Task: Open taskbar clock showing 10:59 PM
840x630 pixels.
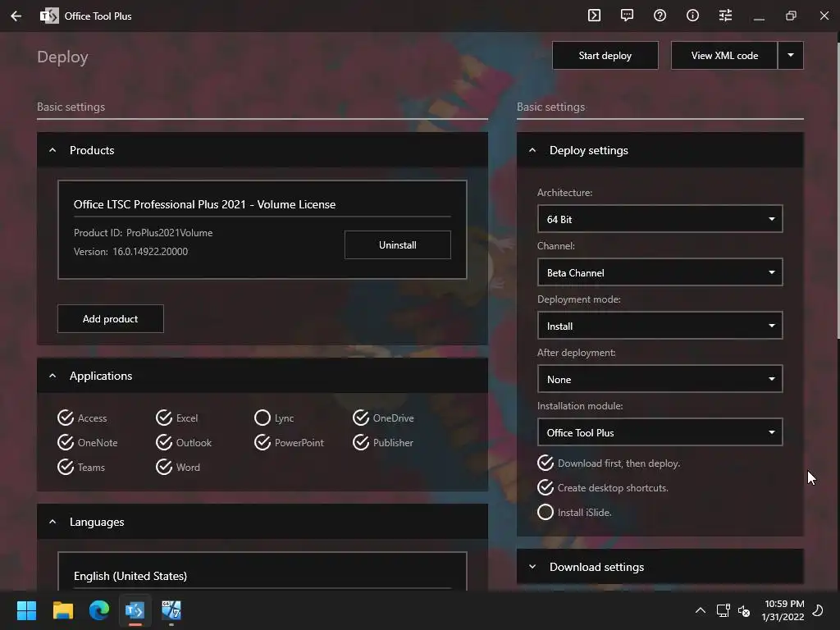Action: pos(783,610)
